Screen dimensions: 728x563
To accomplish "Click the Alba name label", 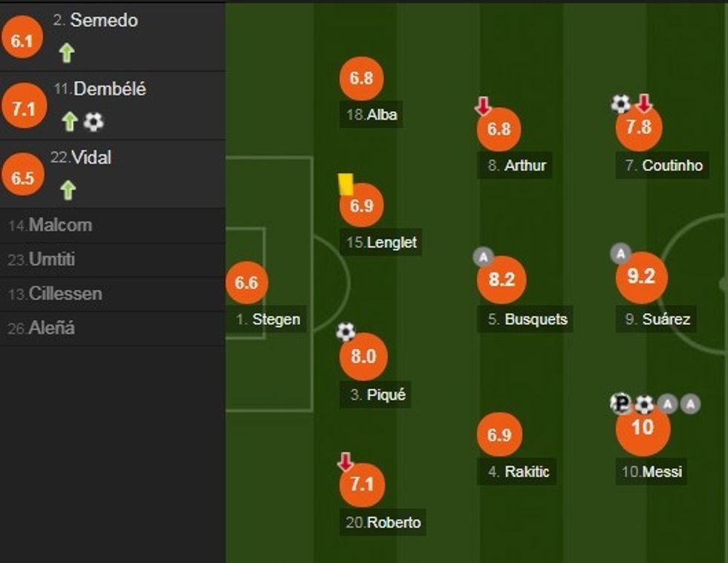I will click(372, 115).
